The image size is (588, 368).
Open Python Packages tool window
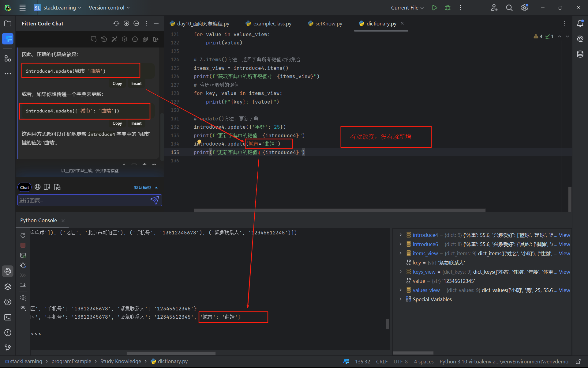(8, 286)
